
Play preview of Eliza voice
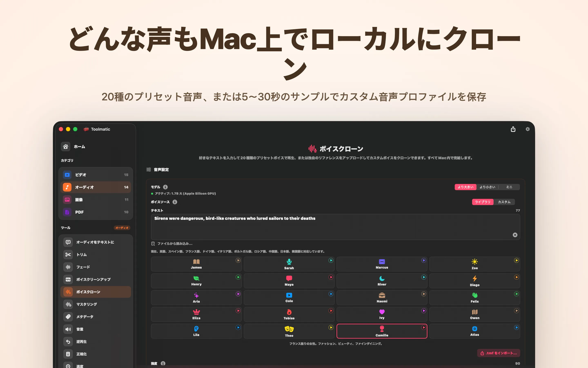pos(238,311)
